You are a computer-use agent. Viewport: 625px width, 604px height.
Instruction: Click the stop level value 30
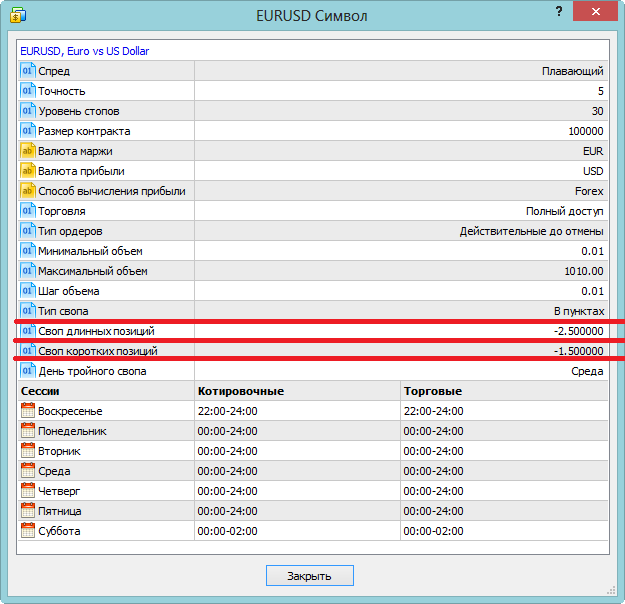point(597,111)
